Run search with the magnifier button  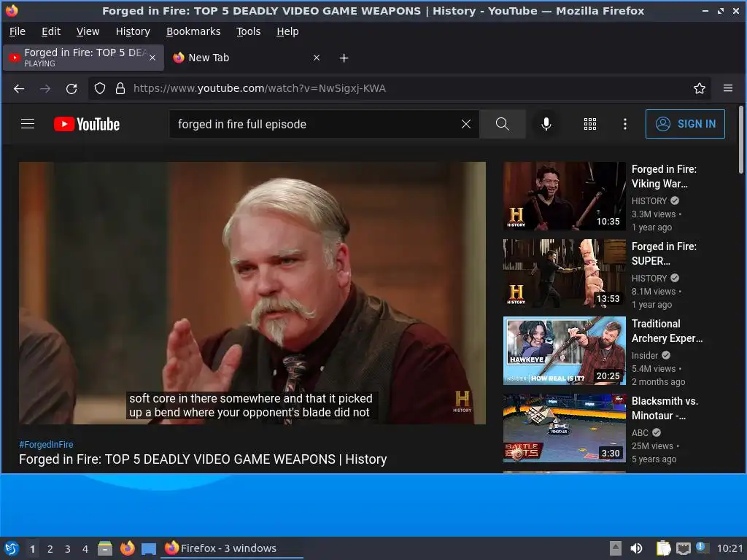pos(502,124)
